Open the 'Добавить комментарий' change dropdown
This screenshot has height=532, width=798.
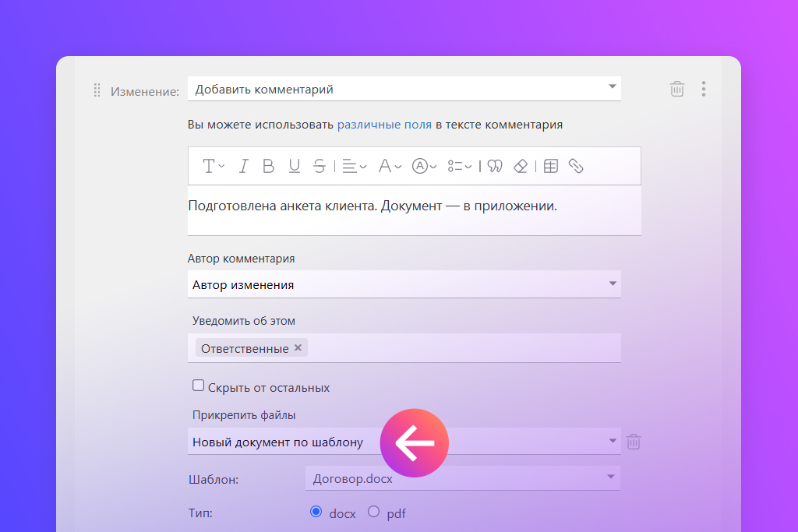point(404,90)
